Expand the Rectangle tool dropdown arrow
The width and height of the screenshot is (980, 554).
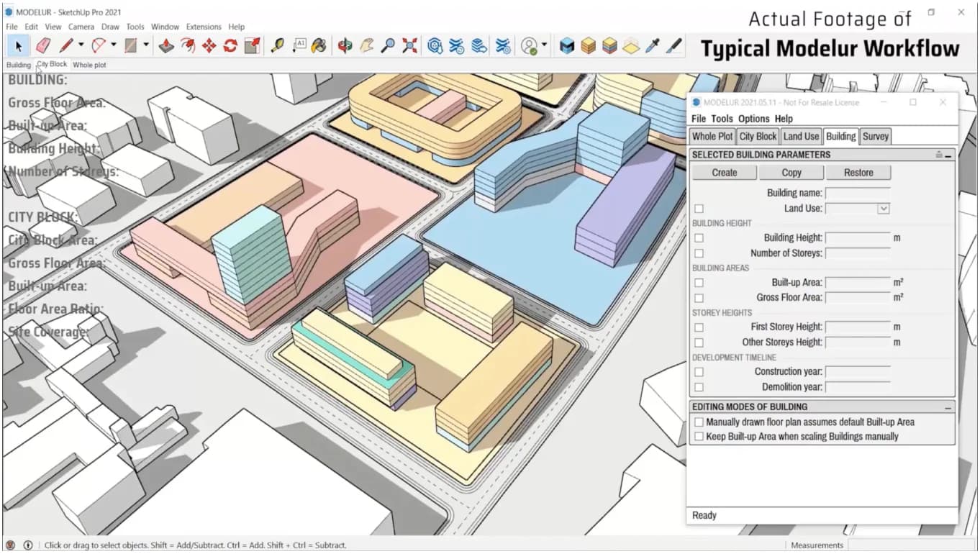(146, 45)
